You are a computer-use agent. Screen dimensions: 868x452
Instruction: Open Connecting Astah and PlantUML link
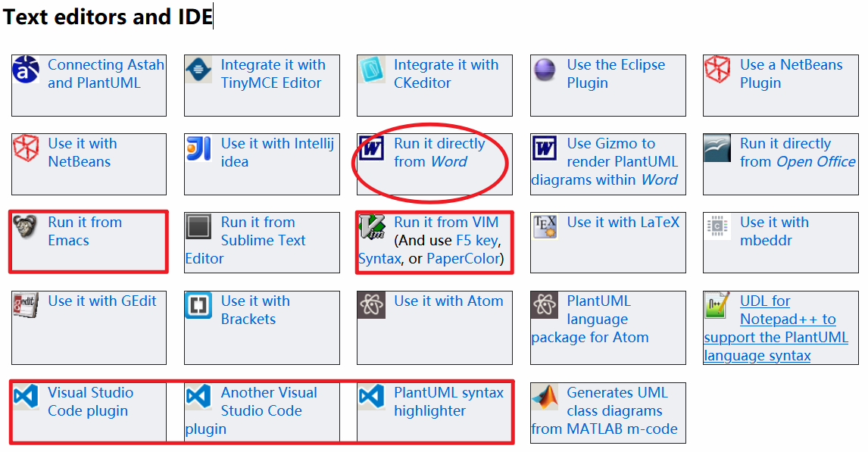click(106, 73)
